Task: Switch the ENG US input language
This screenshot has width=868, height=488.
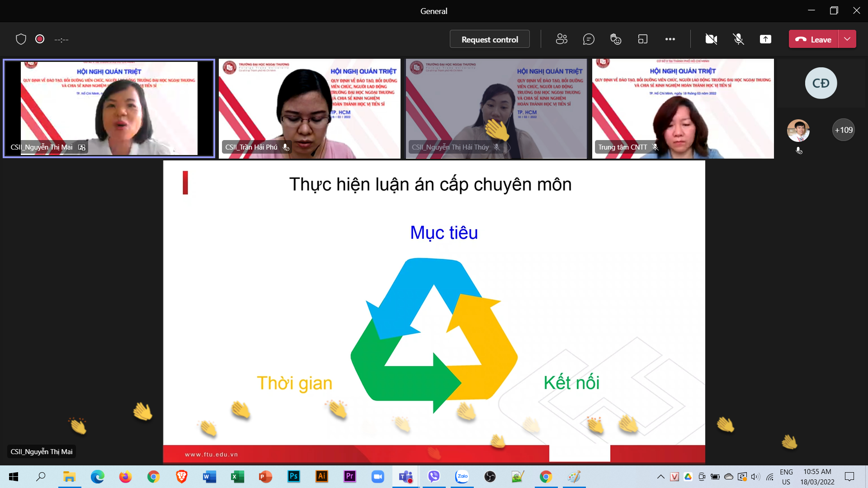Action: pyautogui.click(x=786, y=477)
